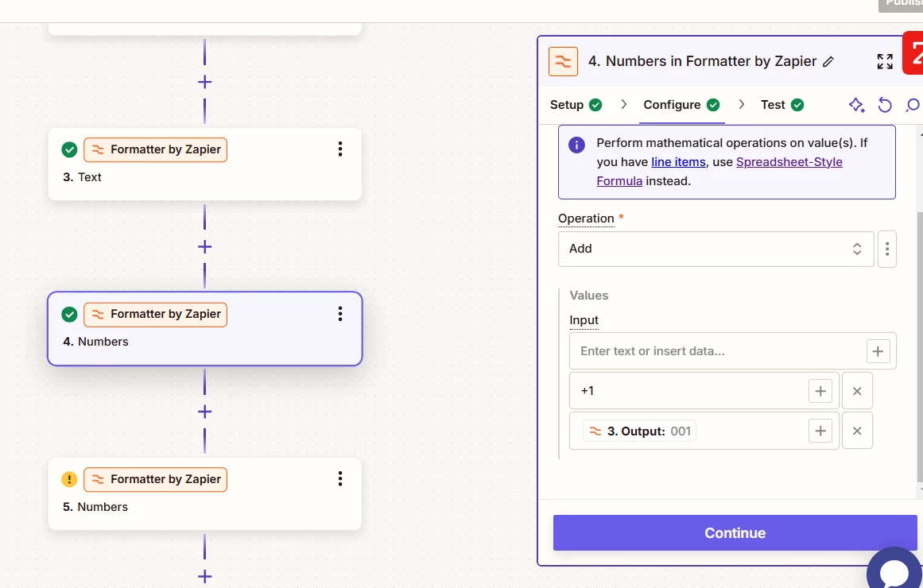Expand the step editor panel to fullscreen
The image size is (923, 588).
click(x=885, y=62)
